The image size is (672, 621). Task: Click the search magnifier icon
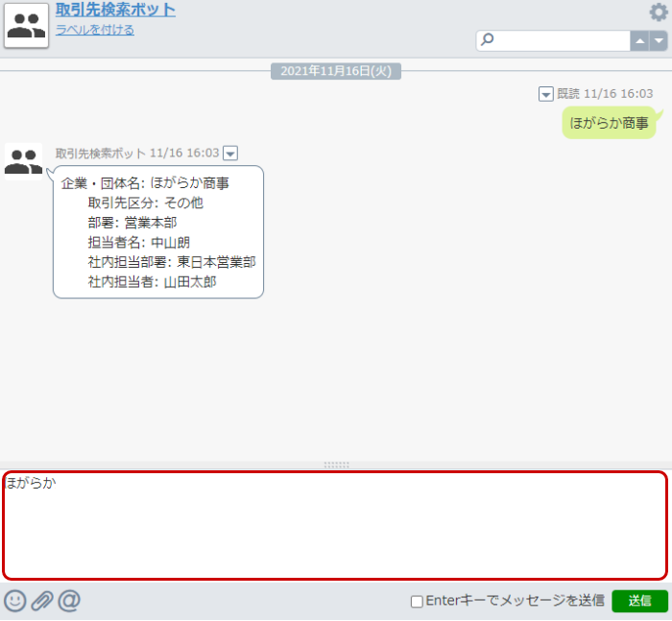tap(488, 40)
